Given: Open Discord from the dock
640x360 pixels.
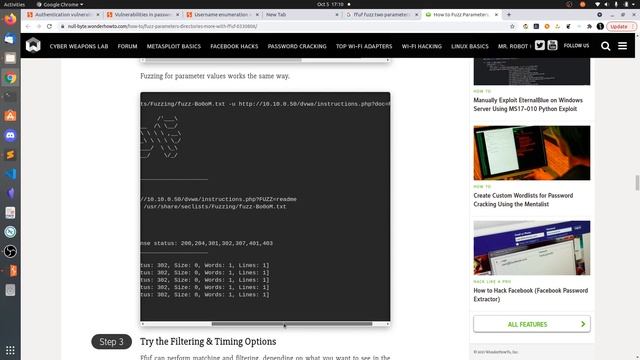Looking at the screenshot, I should pos(10,135).
